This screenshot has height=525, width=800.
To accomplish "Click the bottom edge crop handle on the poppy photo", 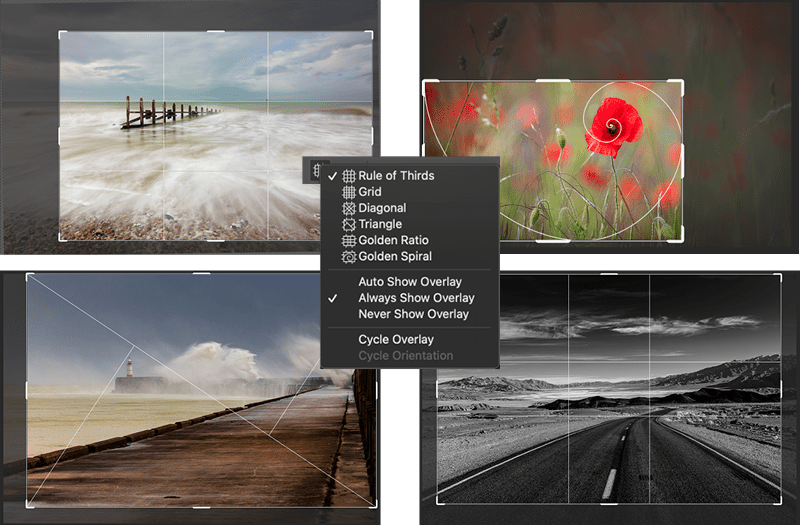I will [x=553, y=240].
